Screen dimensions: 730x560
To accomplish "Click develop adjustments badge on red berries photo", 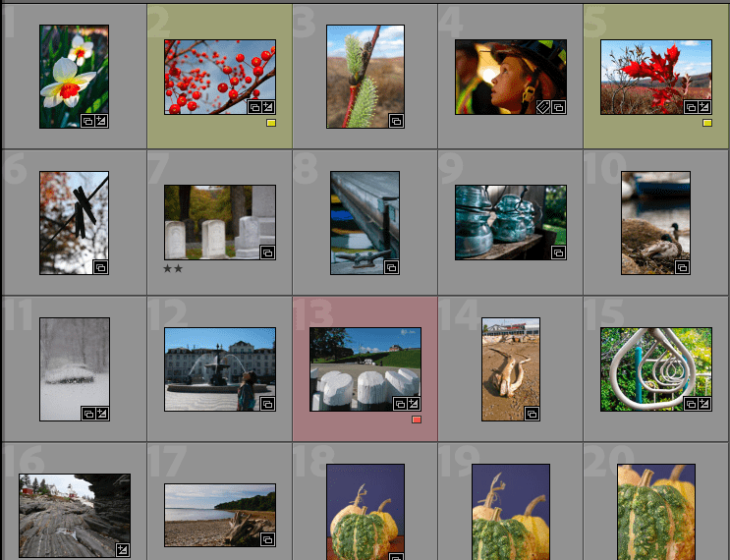I will tap(268, 107).
